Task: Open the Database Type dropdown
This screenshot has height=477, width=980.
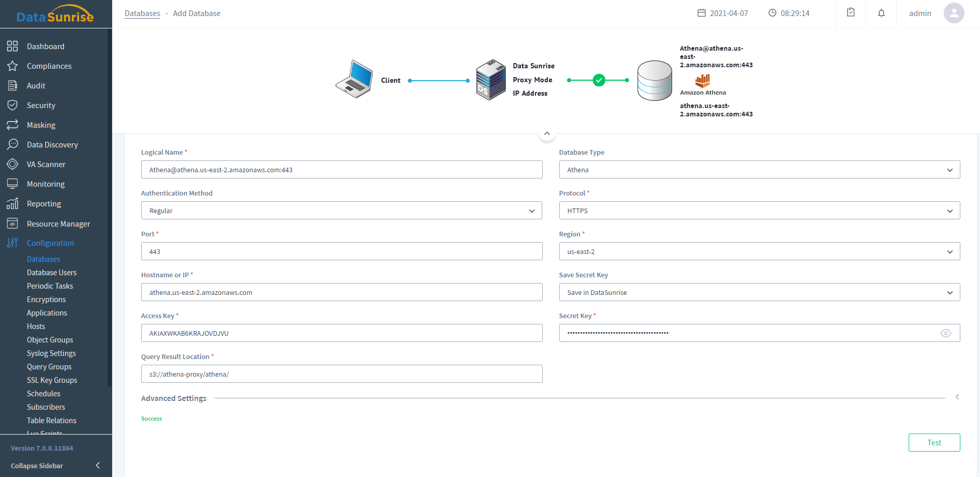Action: [x=759, y=170]
